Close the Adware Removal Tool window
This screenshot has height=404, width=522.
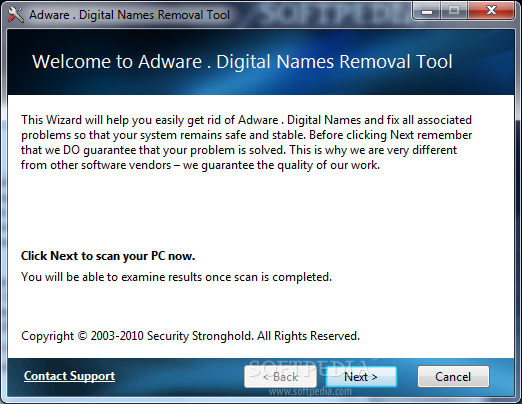(491, 11)
